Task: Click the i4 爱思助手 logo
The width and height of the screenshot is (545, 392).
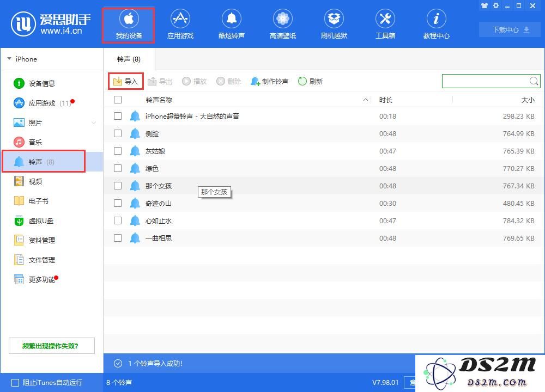Action: click(x=51, y=24)
